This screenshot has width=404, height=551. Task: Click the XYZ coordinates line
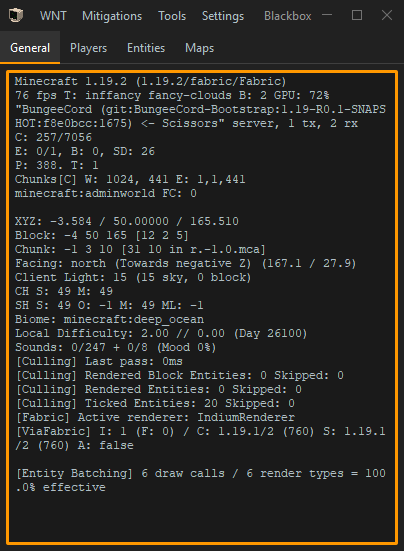point(127,221)
